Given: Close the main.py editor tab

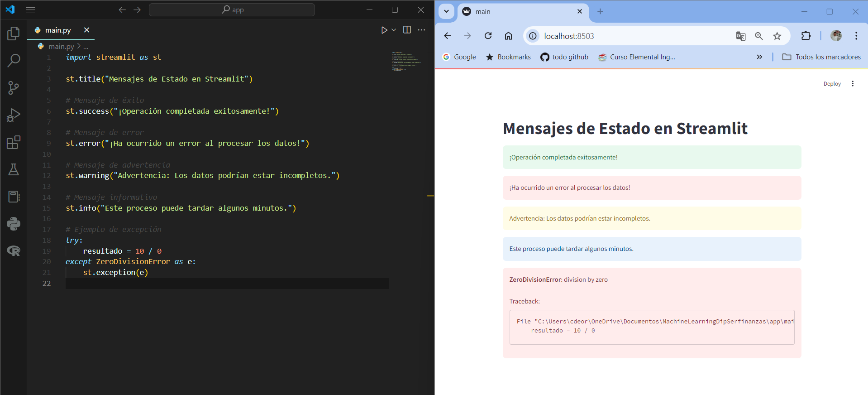Looking at the screenshot, I should pos(86,30).
